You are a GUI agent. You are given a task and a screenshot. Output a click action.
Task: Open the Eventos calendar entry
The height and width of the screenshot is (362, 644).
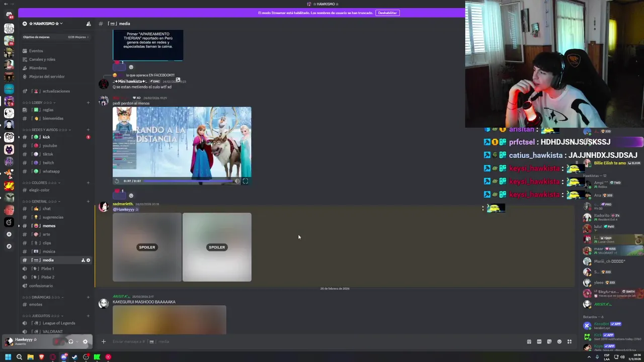pyautogui.click(x=36, y=51)
